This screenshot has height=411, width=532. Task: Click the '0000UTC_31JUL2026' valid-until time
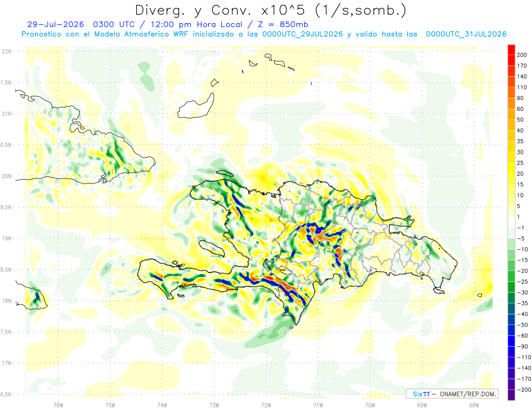[466, 34]
